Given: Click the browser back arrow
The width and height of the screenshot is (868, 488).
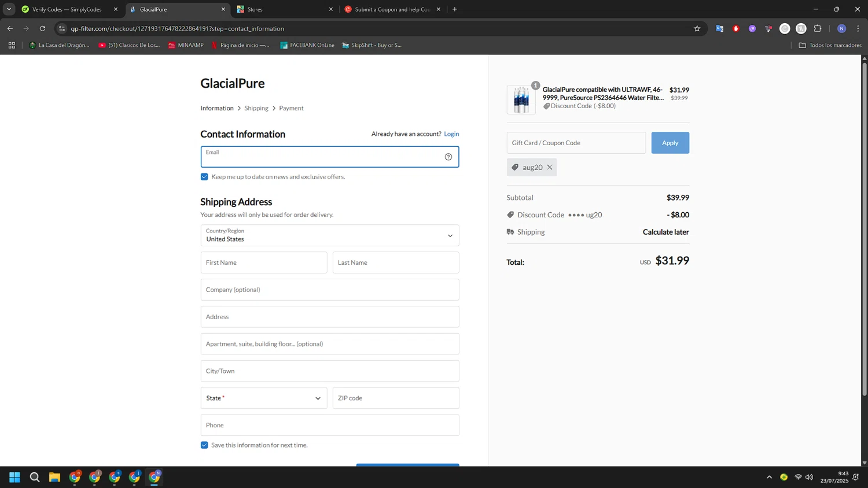Looking at the screenshot, I should pyautogui.click(x=10, y=28).
